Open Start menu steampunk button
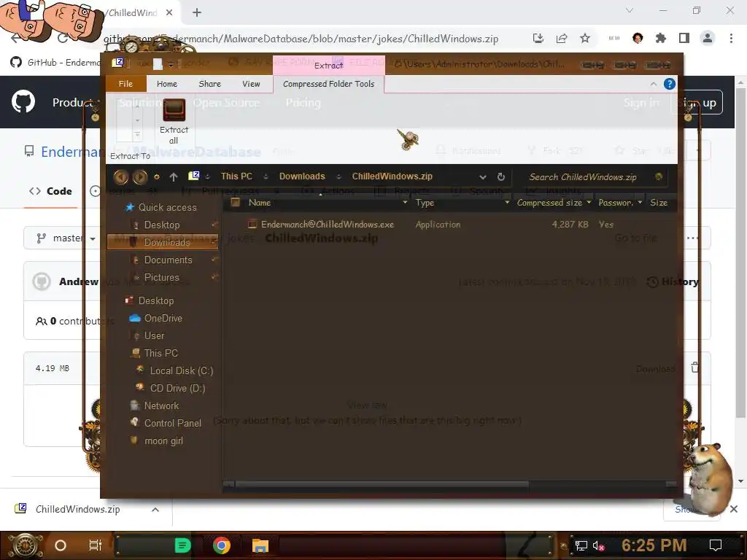The width and height of the screenshot is (747, 560). tap(24, 545)
